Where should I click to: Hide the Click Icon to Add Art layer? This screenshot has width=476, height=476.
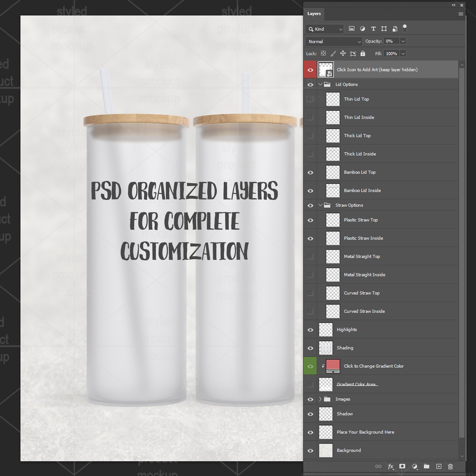click(310, 70)
